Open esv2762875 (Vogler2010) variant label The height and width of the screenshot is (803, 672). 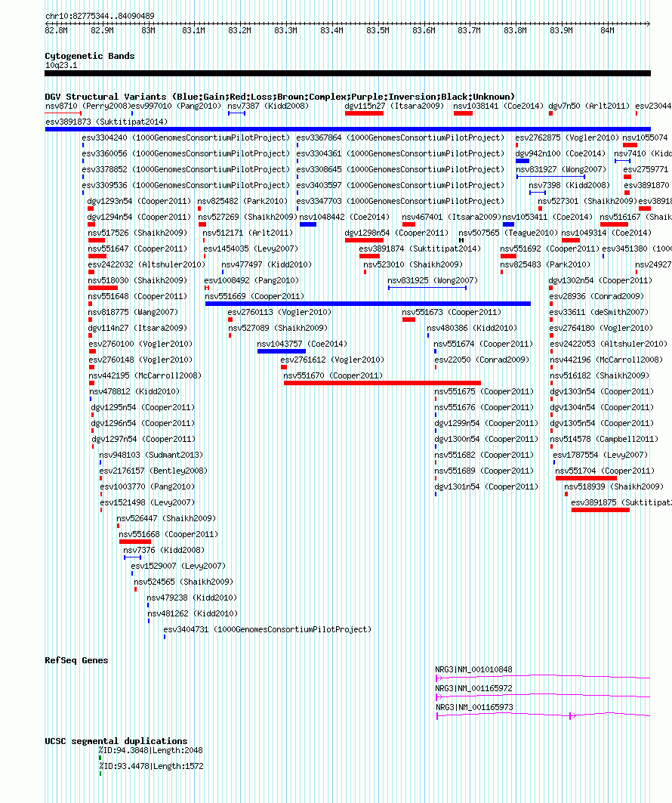[x=567, y=137]
